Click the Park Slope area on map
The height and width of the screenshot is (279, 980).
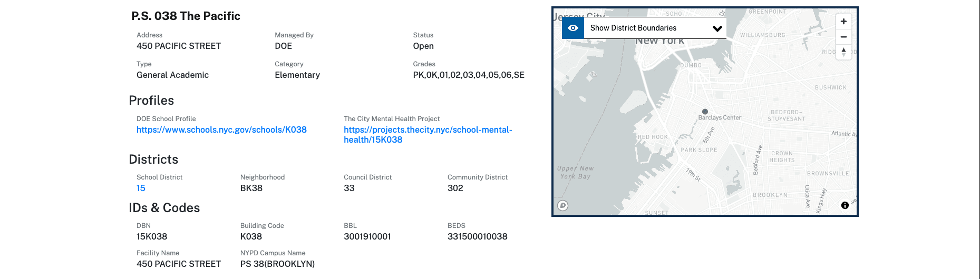pos(699,150)
